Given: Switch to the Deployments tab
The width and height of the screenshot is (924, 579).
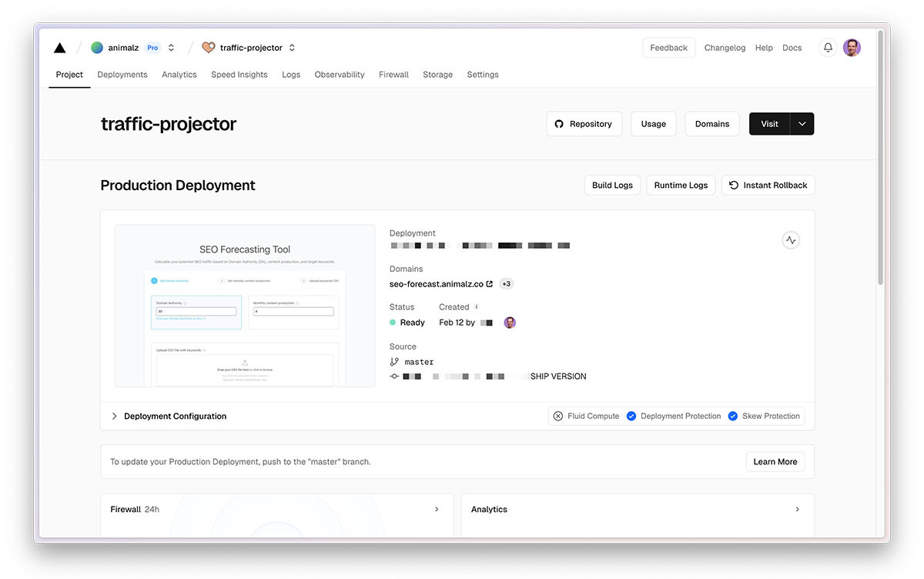Looking at the screenshot, I should 122,75.
